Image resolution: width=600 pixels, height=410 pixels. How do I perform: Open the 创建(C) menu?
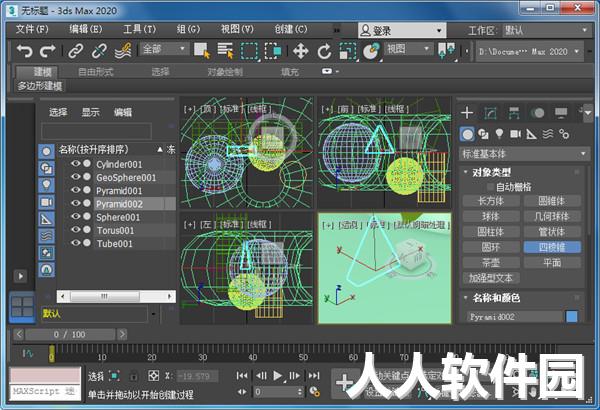point(291,29)
